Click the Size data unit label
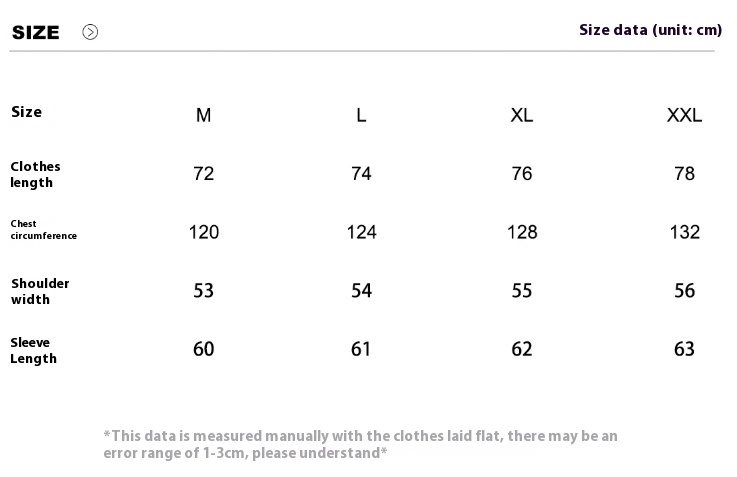 click(650, 30)
